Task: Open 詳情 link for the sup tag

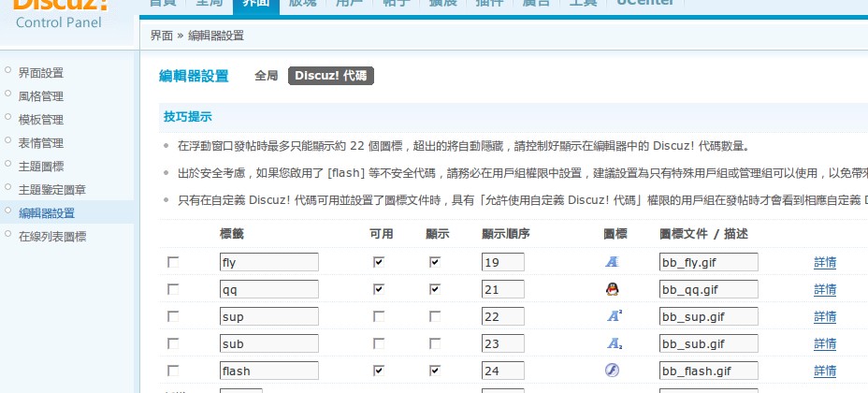Action: [825, 316]
